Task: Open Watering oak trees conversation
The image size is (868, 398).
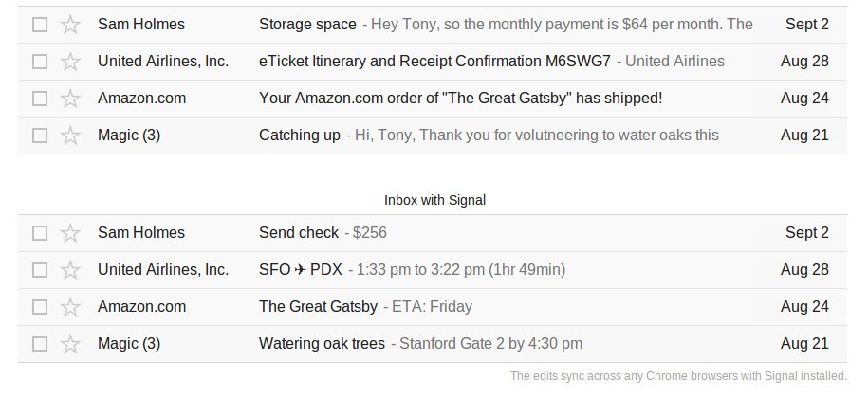Action: [x=322, y=344]
